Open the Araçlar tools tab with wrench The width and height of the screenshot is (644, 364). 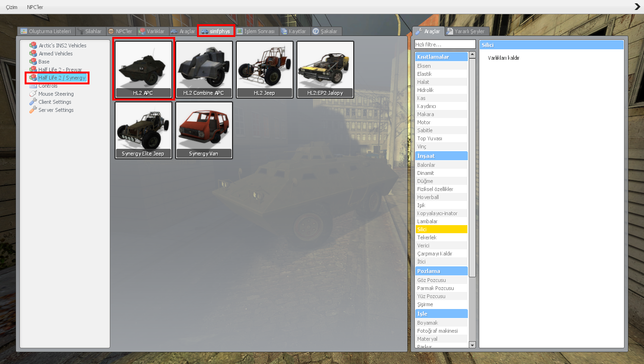pyautogui.click(x=429, y=31)
